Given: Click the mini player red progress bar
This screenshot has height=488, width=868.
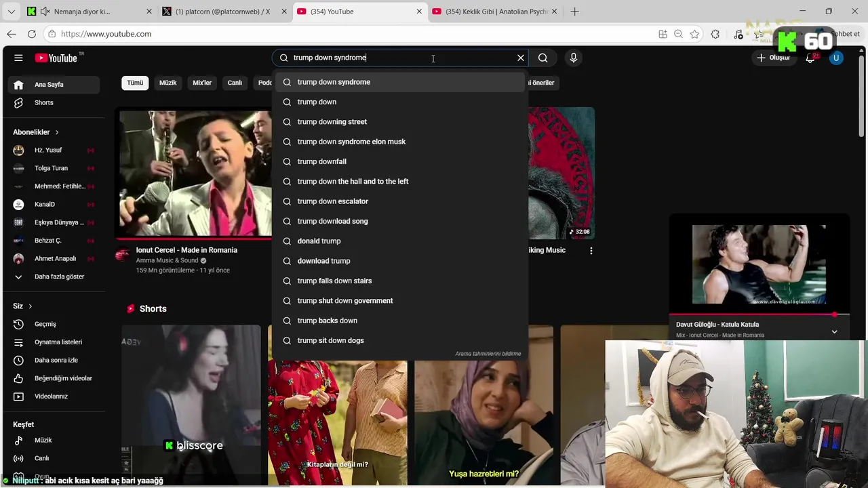Looking at the screenshot, I should click(759, 314).
